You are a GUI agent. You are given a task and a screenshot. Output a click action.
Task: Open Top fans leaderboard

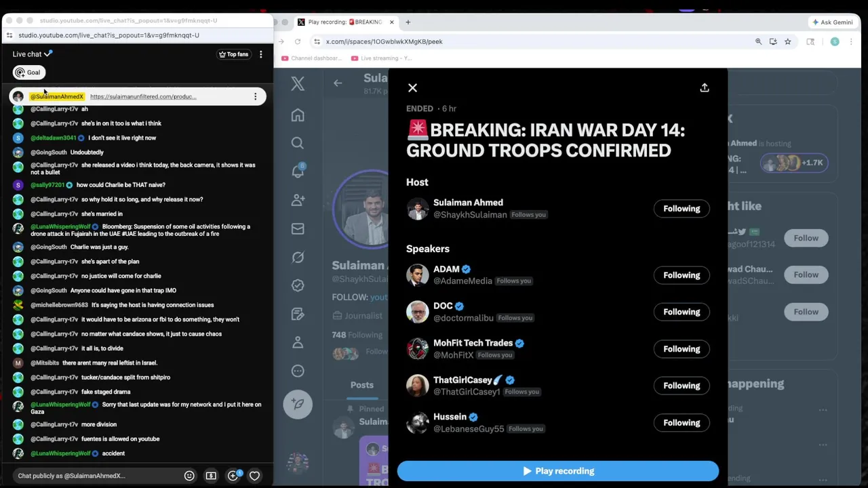click(x=233, y=54)
